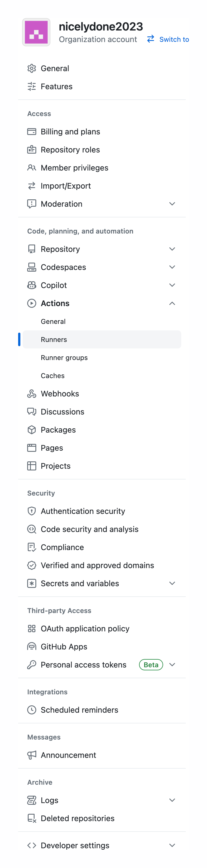Expand the Secrets and variables menu
The width and height of the screenshot is (207, 868).
(x=172, y=583)
